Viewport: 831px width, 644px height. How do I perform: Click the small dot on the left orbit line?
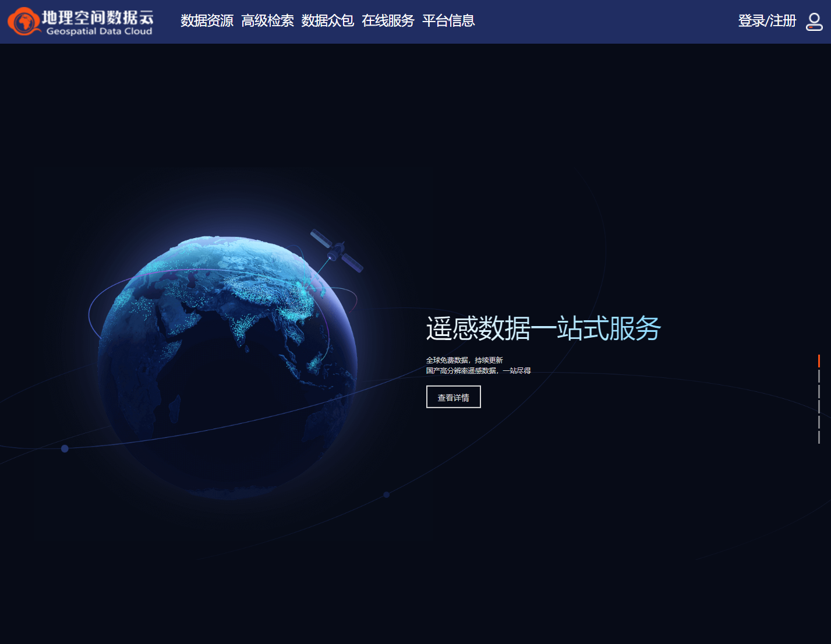64,449
